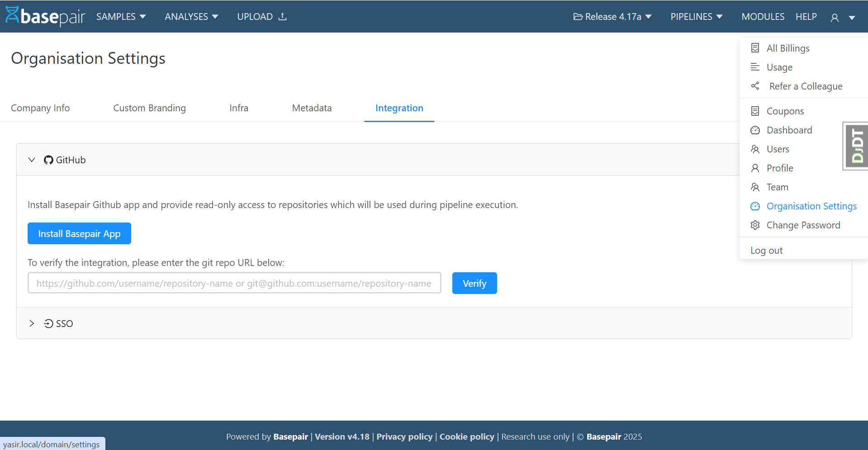This screenshot has height=450, width=868.
Task: Click the upload arrow icon
Action: (x=283, y=17)
